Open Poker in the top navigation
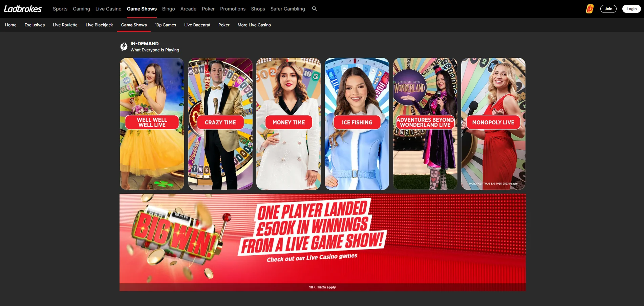The image size is (644, 306). [x=208, y=9]
